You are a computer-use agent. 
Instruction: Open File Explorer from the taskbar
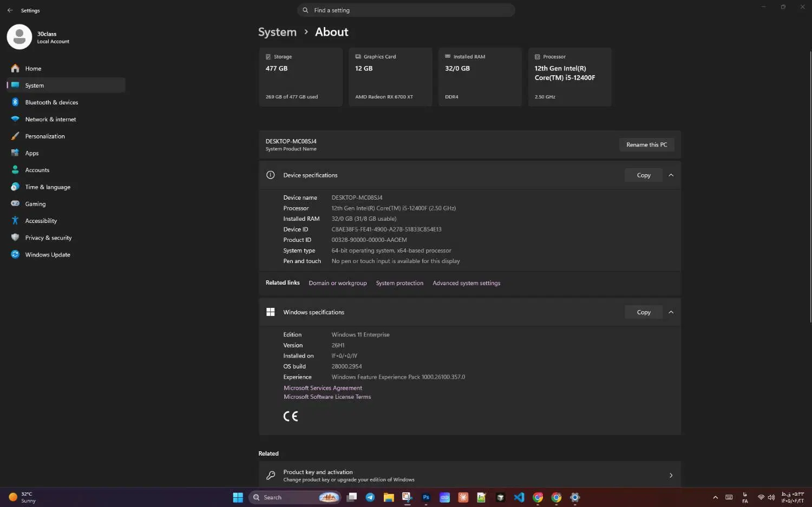(x=389, y=497)
